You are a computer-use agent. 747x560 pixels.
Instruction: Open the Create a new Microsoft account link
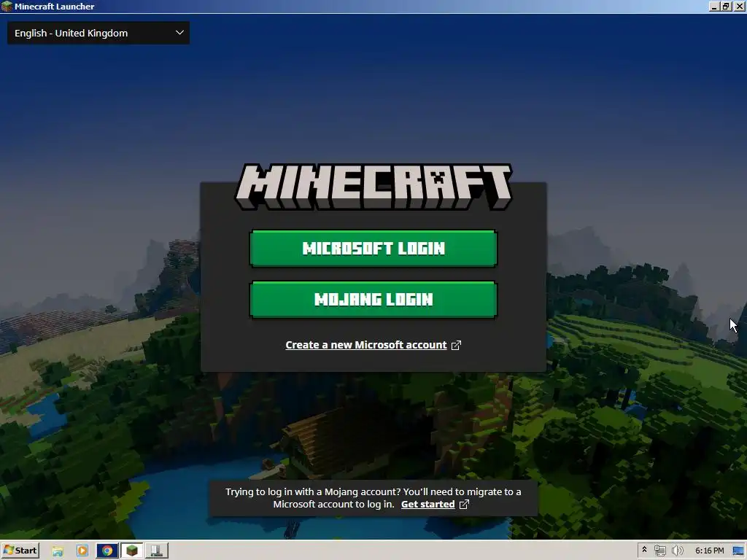(x=366, y=345)
